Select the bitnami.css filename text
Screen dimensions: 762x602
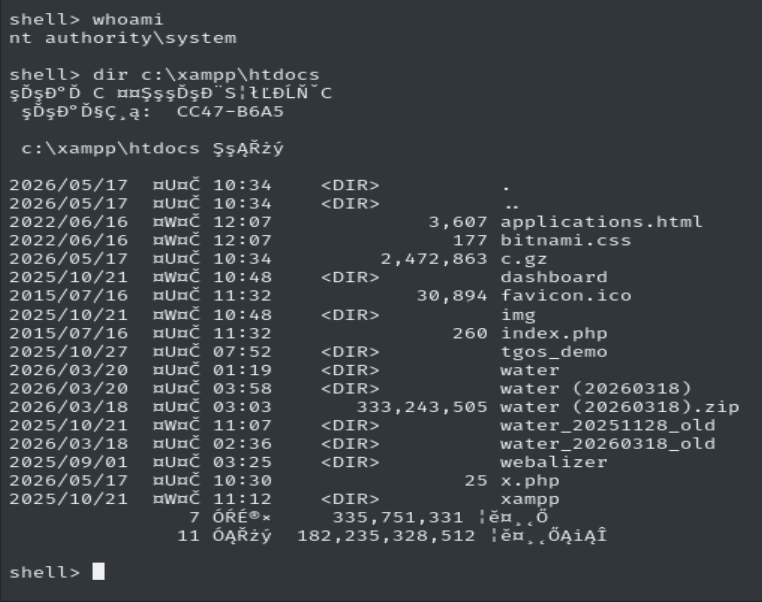click(x=566, y=240)
